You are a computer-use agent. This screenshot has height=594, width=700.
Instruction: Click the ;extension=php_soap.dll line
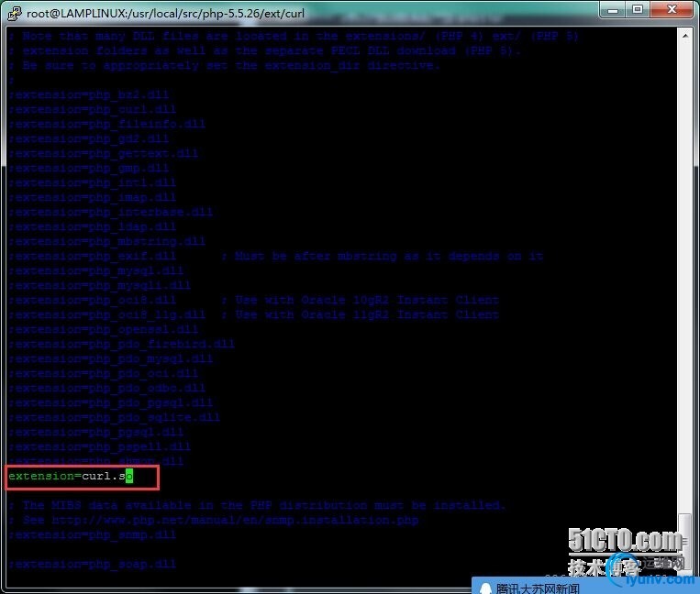(92, 564)
